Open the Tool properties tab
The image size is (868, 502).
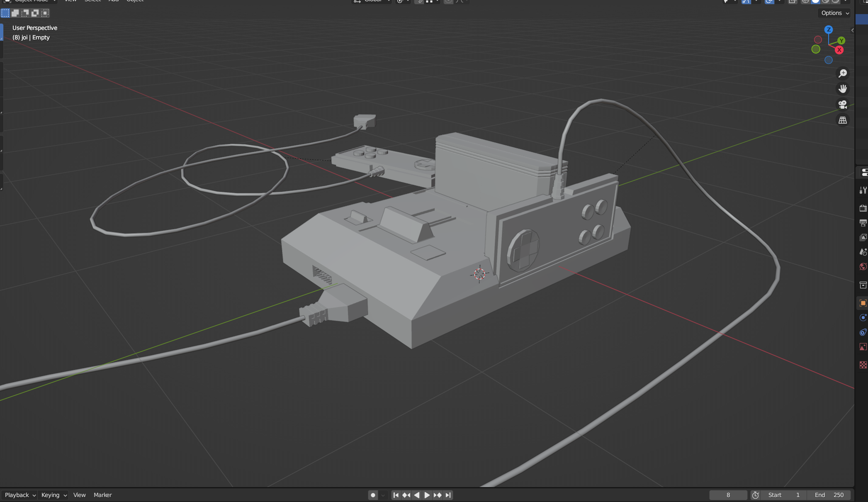863,190
